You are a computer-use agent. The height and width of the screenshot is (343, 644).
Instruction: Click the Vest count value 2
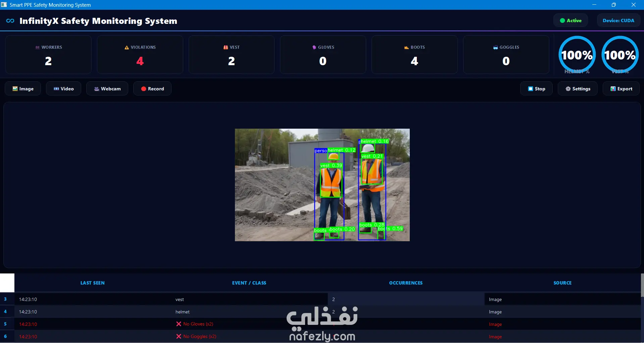232,61
